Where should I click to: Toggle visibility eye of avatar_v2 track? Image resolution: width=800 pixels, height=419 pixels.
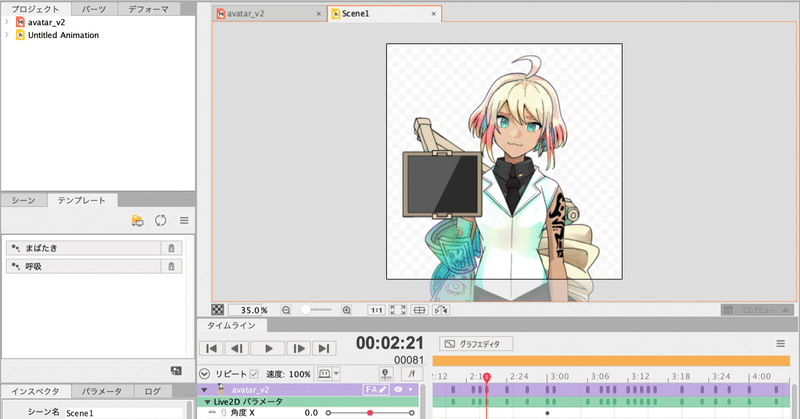point(398,389)
